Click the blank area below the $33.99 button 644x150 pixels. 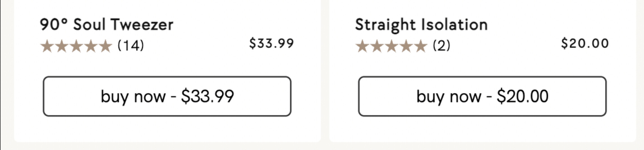pos(167,129)
